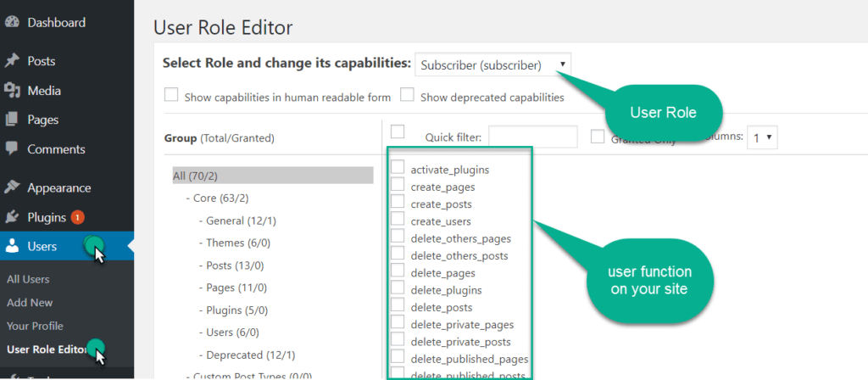868x380 pixels.
Task: Click the Plugins plug icon
Action: point(12,217)
